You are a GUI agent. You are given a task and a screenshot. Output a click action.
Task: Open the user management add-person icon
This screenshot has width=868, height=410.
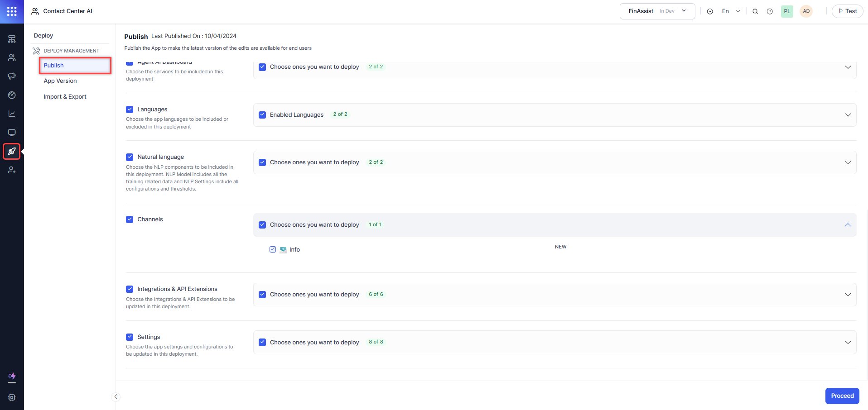coord(12,170)
